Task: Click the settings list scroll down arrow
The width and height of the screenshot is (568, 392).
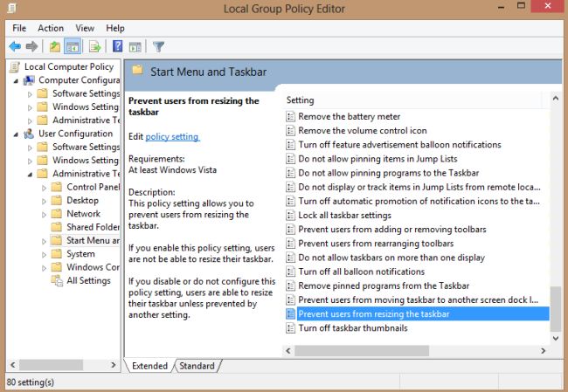Action: click(555, 338)
